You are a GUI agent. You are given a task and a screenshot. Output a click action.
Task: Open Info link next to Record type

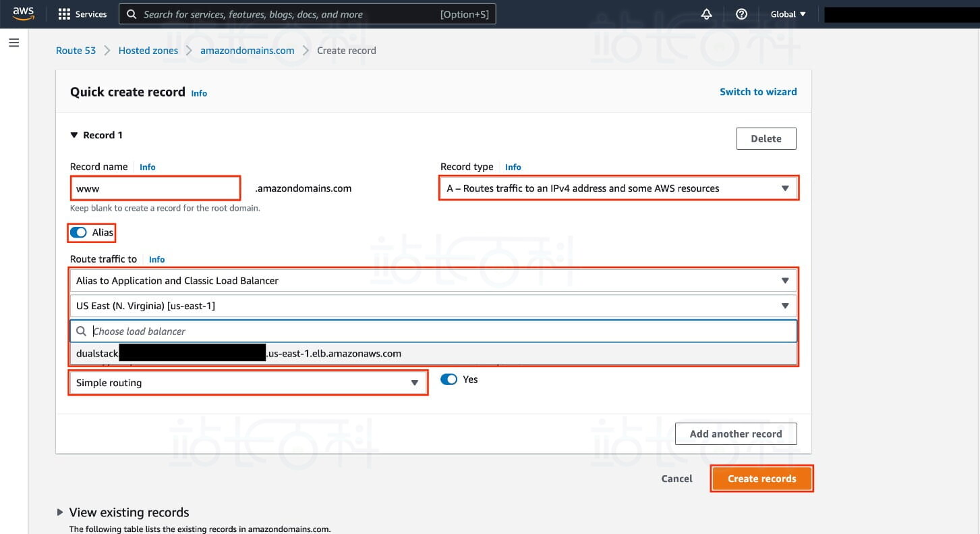point(513,167)
